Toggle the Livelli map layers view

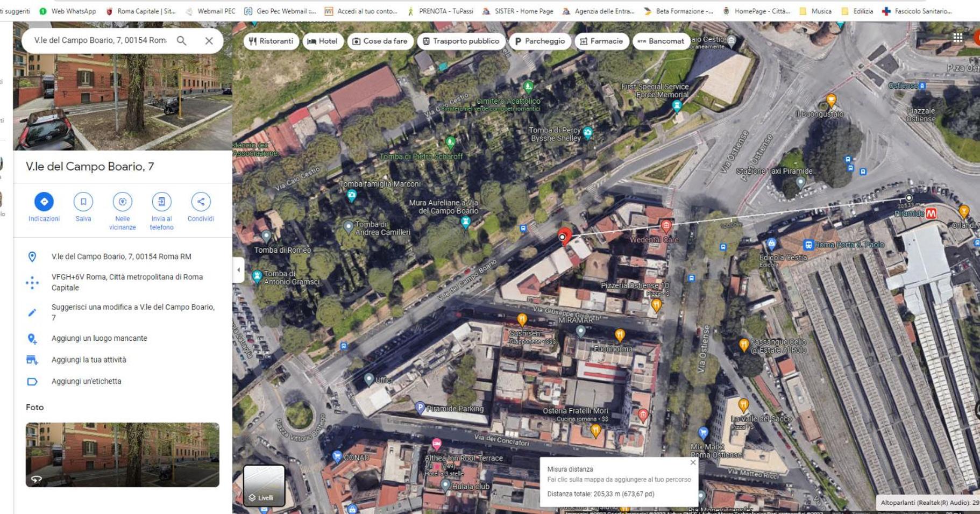264,486
